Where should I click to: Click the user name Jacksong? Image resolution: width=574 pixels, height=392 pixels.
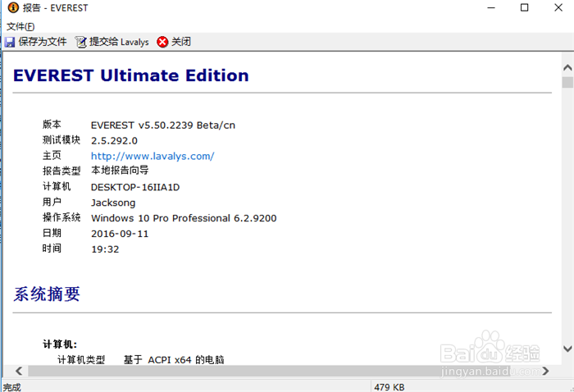click(113, 203)
